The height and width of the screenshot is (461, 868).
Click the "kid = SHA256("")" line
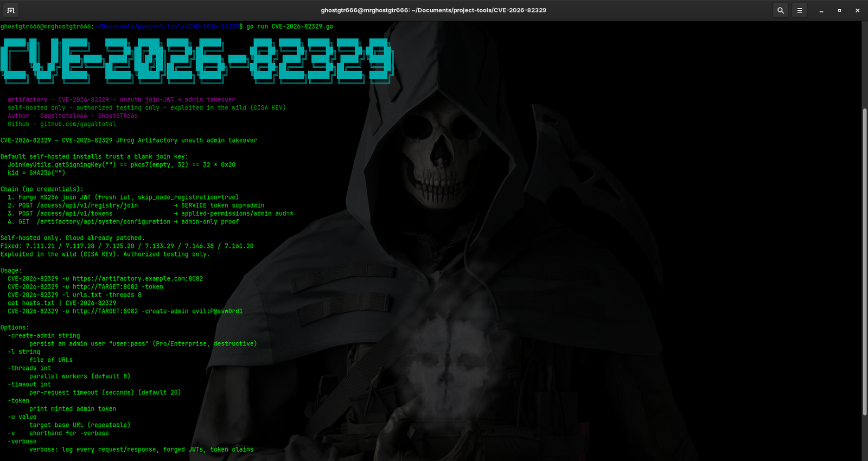pos(36,173)
